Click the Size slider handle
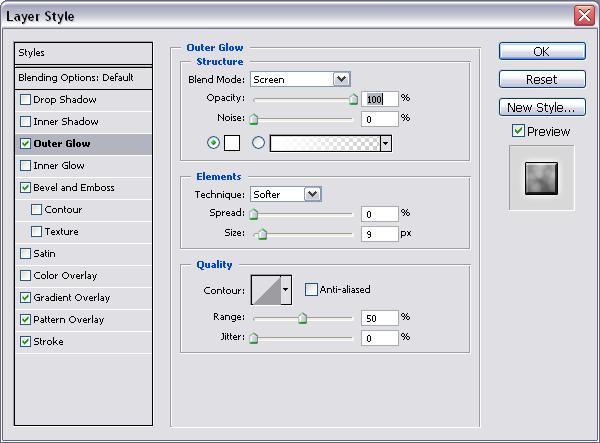The height and width of the screenshot is (443, 600). coord(262,234)
